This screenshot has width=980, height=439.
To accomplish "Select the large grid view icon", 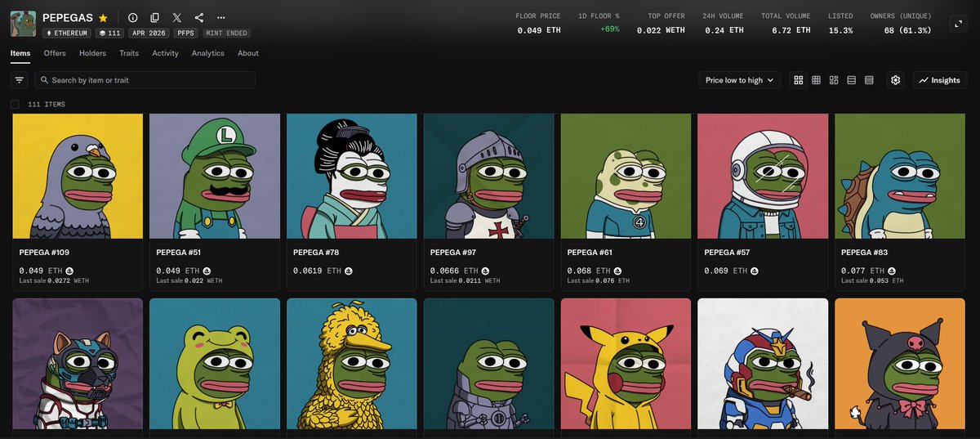I will point(799,80).
